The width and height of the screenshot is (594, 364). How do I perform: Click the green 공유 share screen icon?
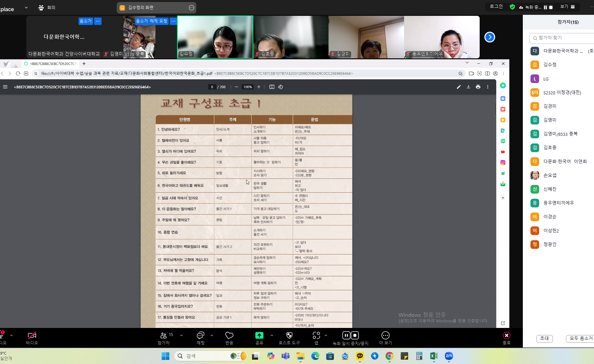tap(259, 335)
